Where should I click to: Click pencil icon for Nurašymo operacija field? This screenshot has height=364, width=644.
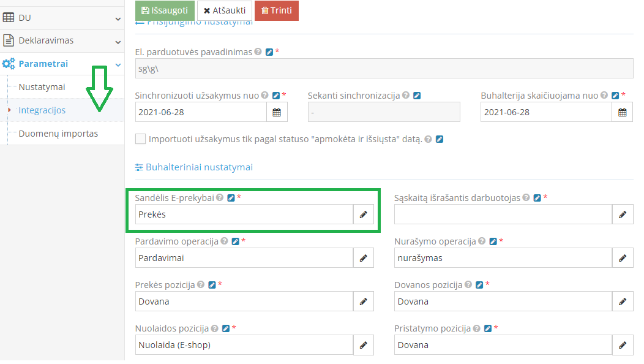pyautogui.click(x=623, y=258)
